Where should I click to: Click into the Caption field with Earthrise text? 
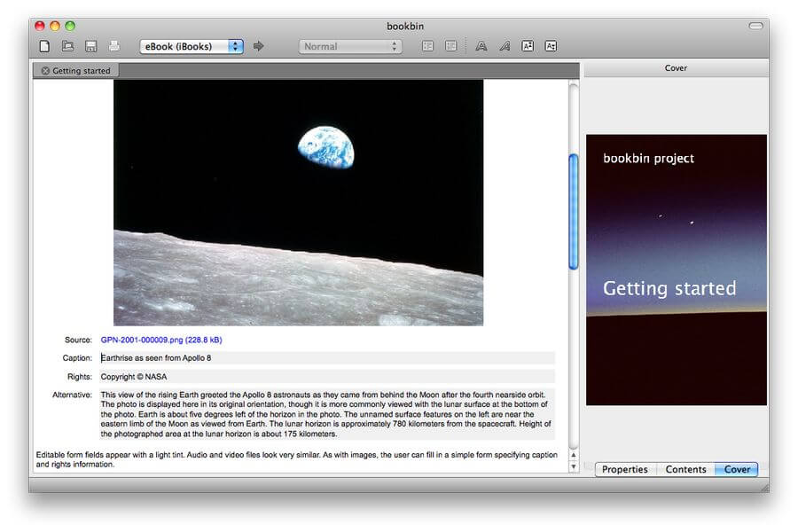(327, 358)
